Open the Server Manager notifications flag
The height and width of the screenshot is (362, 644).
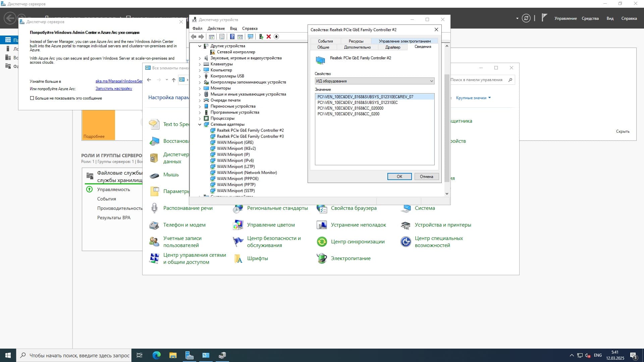tap(544, 17)
